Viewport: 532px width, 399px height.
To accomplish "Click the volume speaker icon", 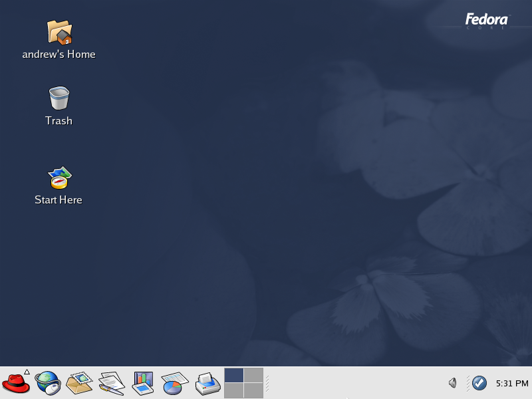I will 452,383.
